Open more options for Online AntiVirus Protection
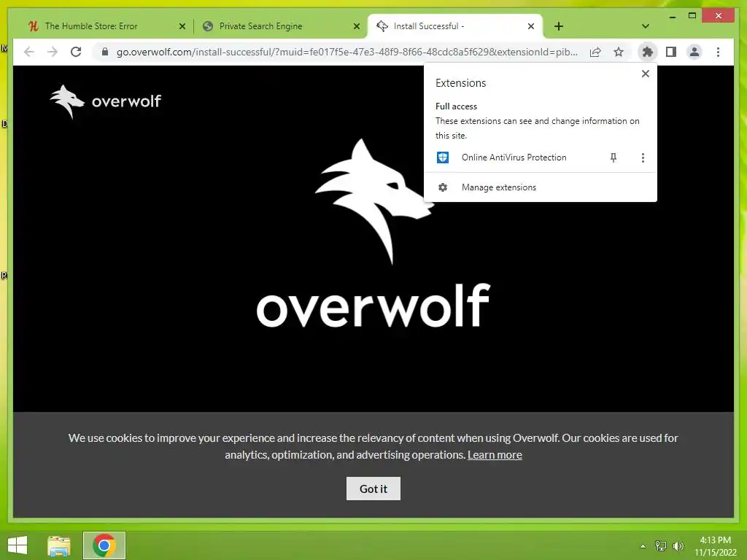This screenshot has height=560, width=747. pos(643,157)
